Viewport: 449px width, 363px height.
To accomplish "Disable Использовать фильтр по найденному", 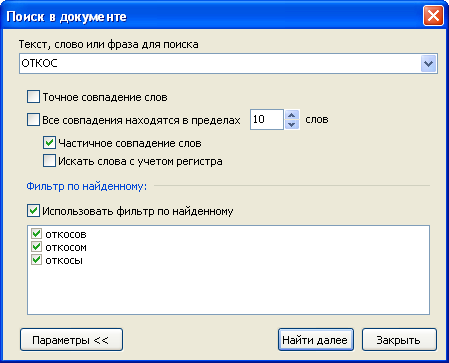I will click(x=33, y=211).
